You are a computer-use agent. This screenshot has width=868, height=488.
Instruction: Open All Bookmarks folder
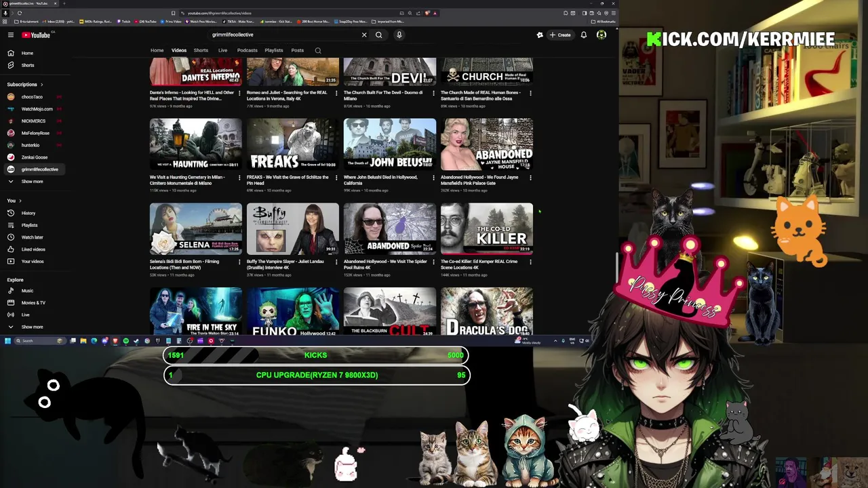point(603,22)
